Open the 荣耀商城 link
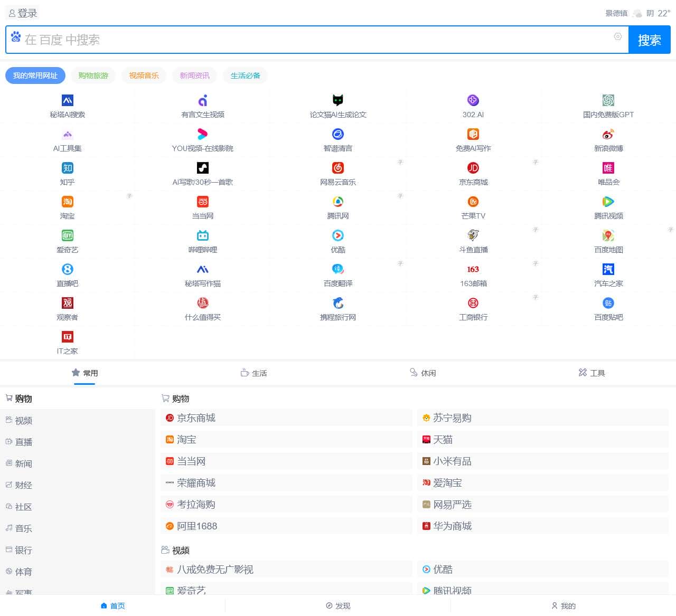 tap(287, 483)
